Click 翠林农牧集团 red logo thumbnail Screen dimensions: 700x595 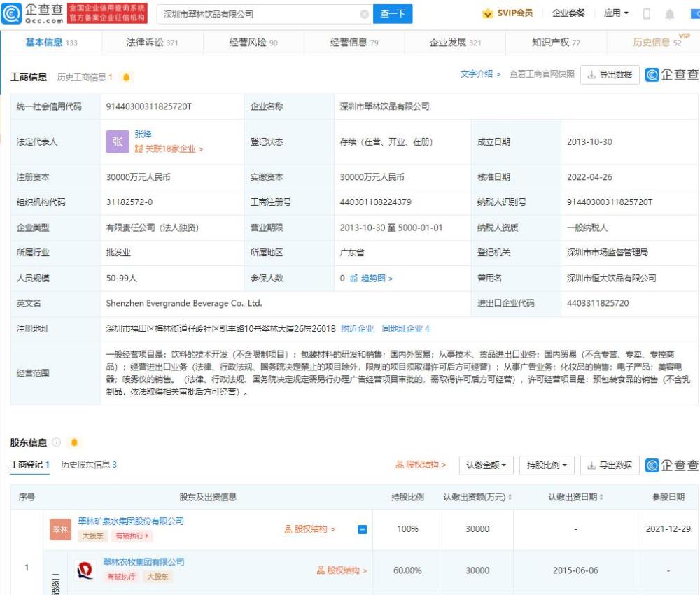tap(85, 570)
